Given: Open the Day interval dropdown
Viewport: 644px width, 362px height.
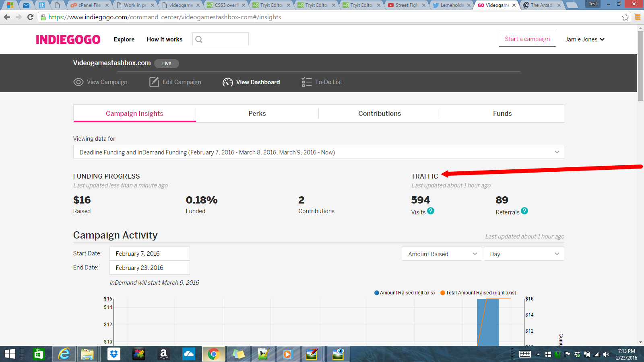Looking at the screenshot, I should pyautogui.click(x=524, y=254).
